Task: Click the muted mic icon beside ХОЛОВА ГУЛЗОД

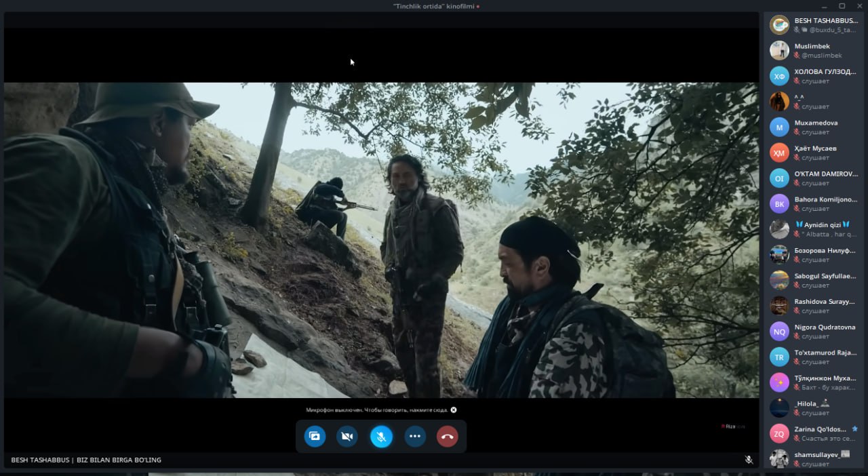Action: tap(797, 81)
